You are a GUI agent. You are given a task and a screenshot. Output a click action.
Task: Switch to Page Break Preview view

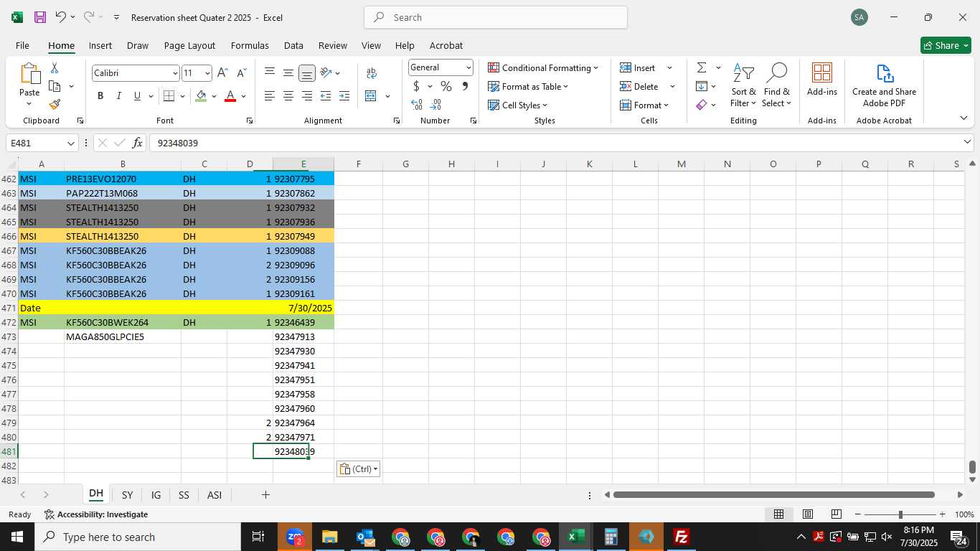(837, 514)
